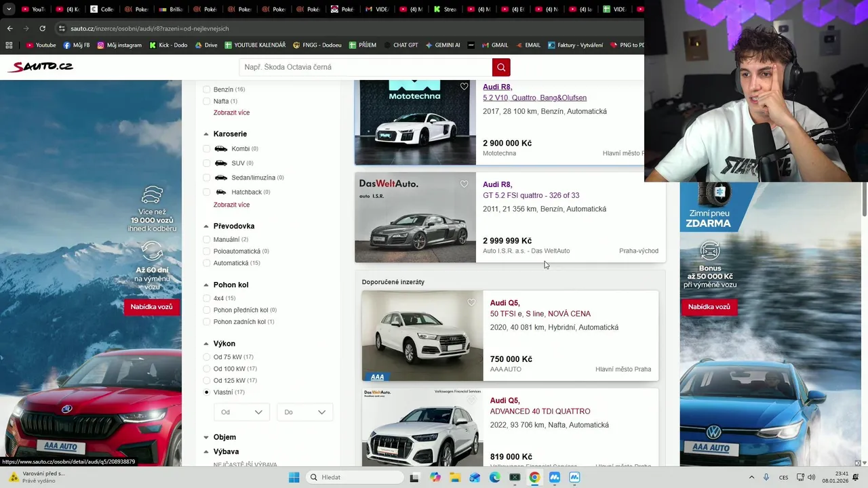Tick the SUV body type checkbox
868x488 pixels.
207,163
